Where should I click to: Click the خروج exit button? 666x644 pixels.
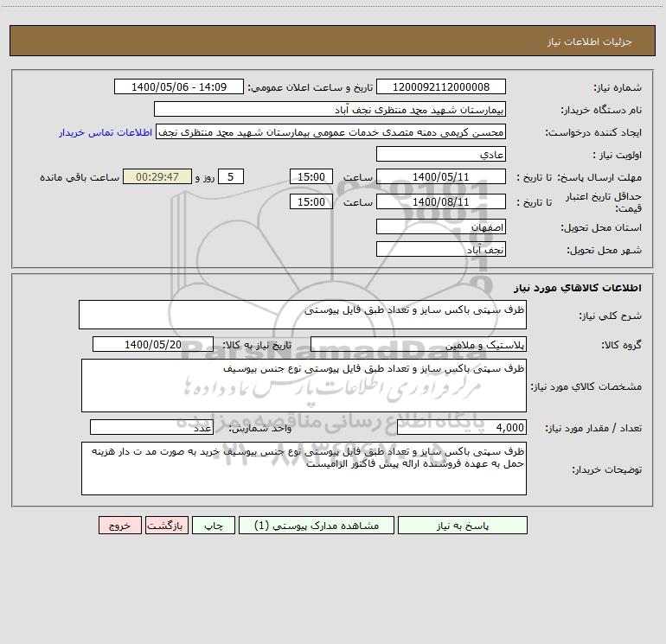tap(119, 526)
